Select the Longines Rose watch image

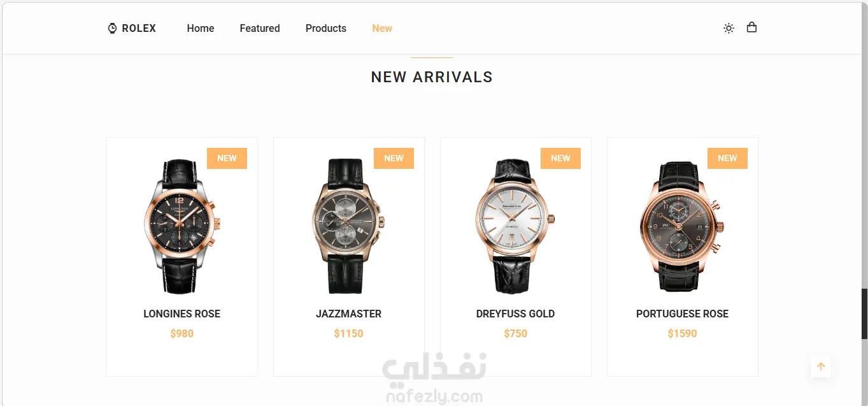click(x=182, y=226)
